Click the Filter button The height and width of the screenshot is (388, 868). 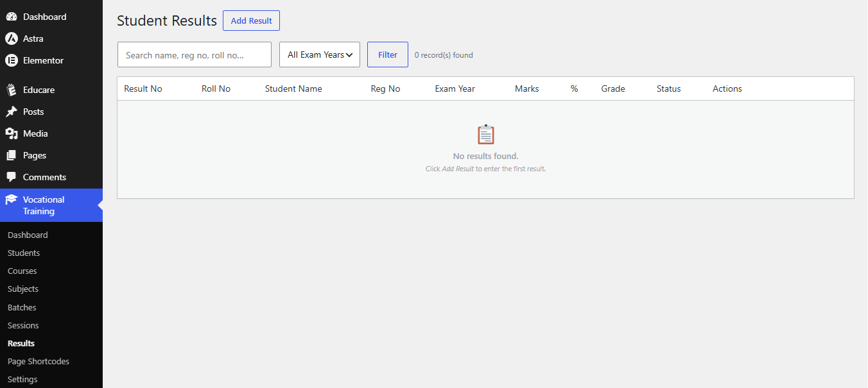coord(388,55)
